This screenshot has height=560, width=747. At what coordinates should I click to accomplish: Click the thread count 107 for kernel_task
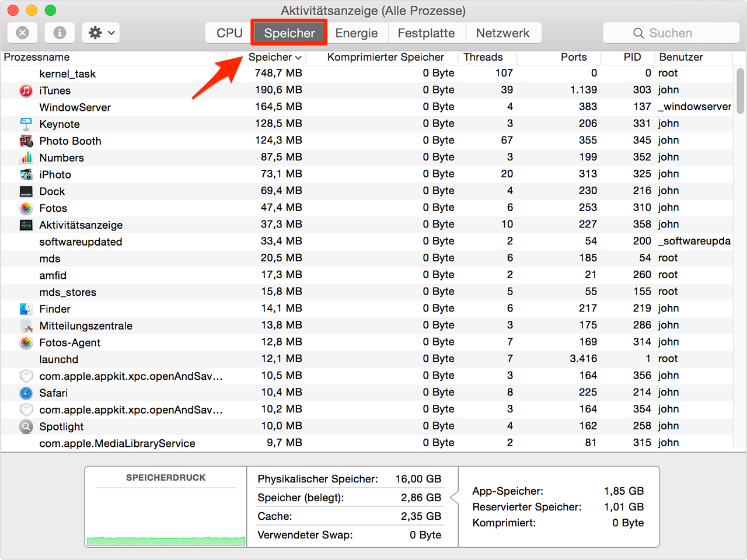click(x=504, y=73)
